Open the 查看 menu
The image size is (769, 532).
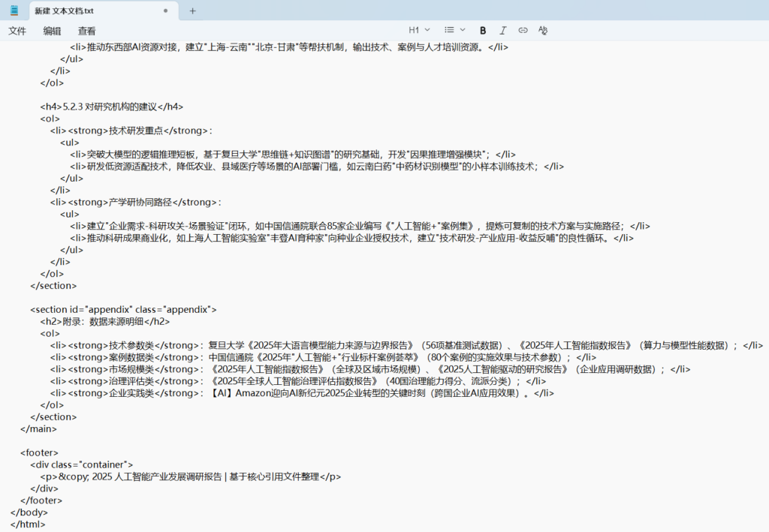coord(87,31)
